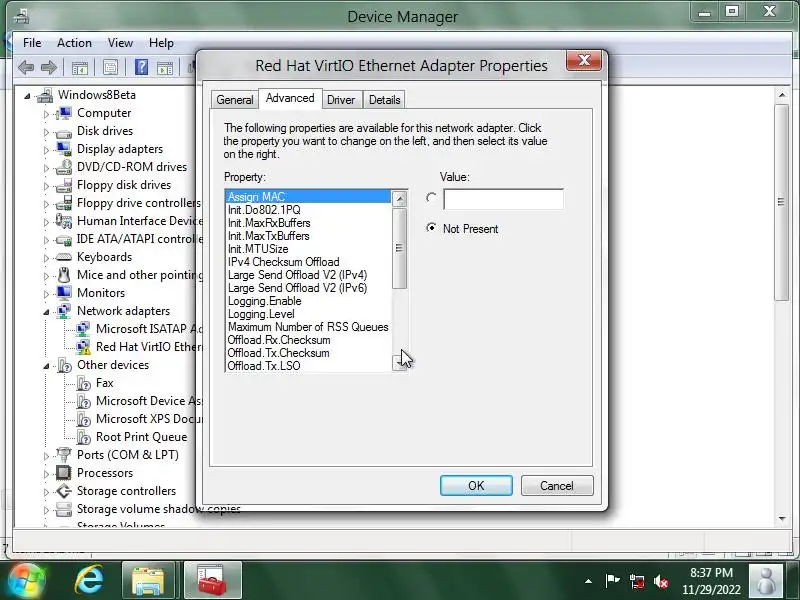The width and height of the screenshot is (800, 600).
Task: Click the Network adapters category icon
Action: click(x=64, y=311)
